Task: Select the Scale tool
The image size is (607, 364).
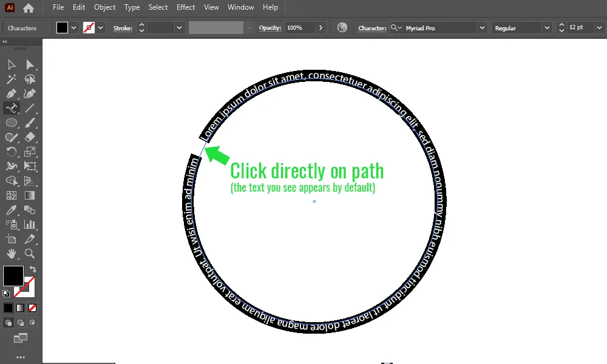Action: pyautogui.click(x=30, y=152)
